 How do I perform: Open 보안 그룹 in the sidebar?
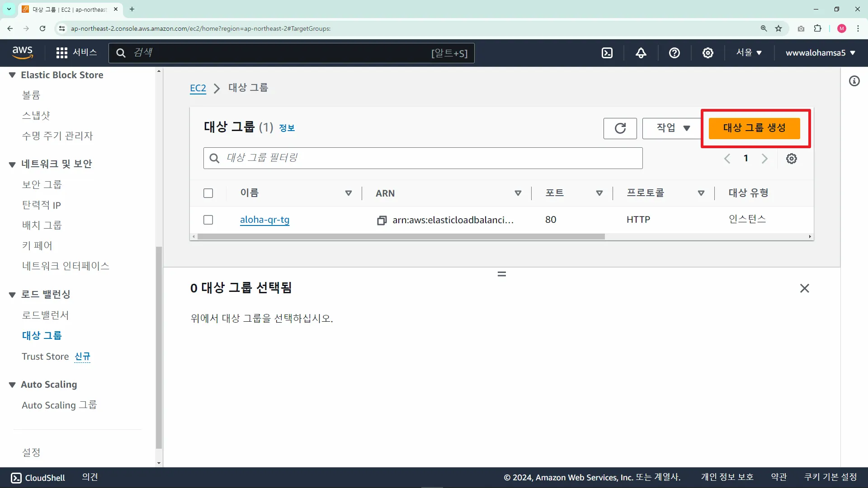[x=42, y=184]
